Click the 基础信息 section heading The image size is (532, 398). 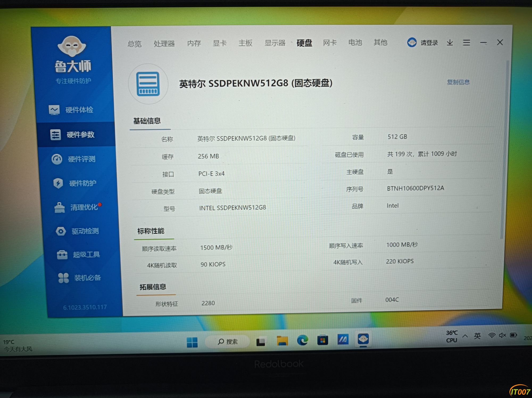pos(147,121)
